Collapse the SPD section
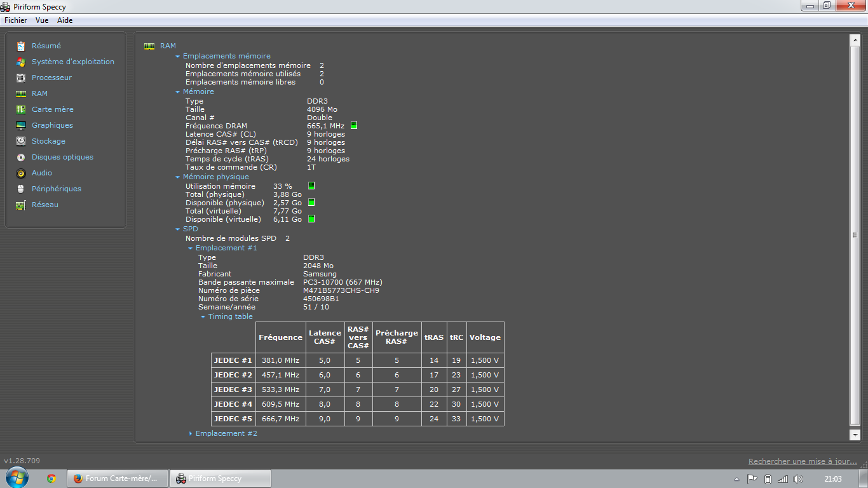Image resolution: width=868 pixels, height=488 pixels. pos(178,229)
